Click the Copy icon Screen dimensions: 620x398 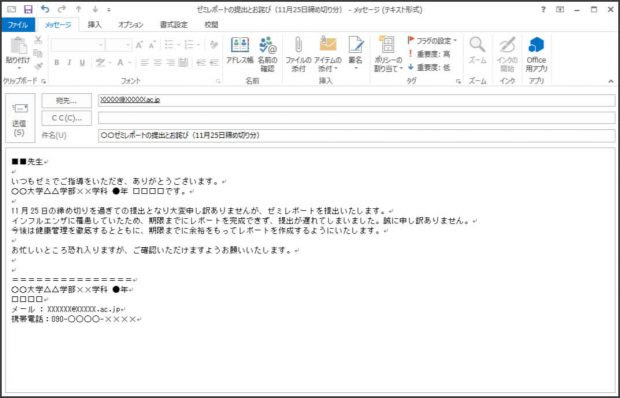click(x=38, y=53)
